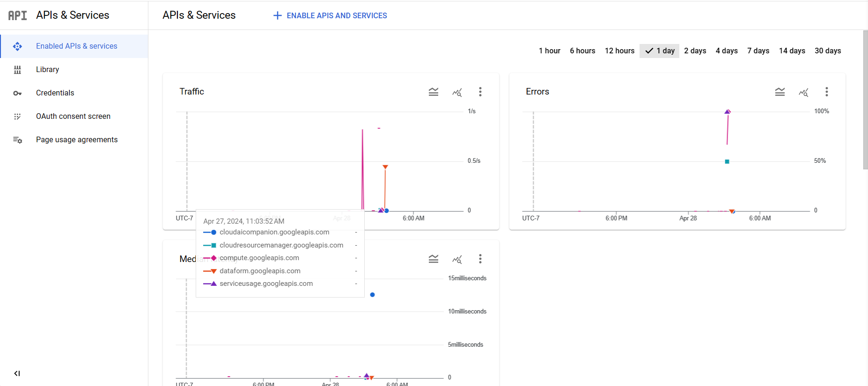Open Credentials page
The width and height of the screenshot is (868, 386).
point(74,93)
